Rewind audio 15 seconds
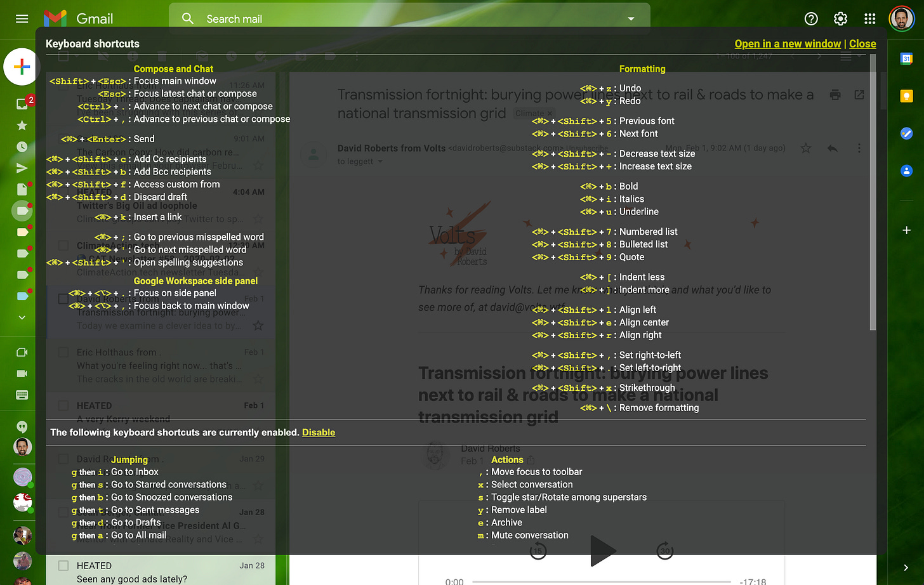This screenshot has width=924, height=585. (x=538, y=551)
